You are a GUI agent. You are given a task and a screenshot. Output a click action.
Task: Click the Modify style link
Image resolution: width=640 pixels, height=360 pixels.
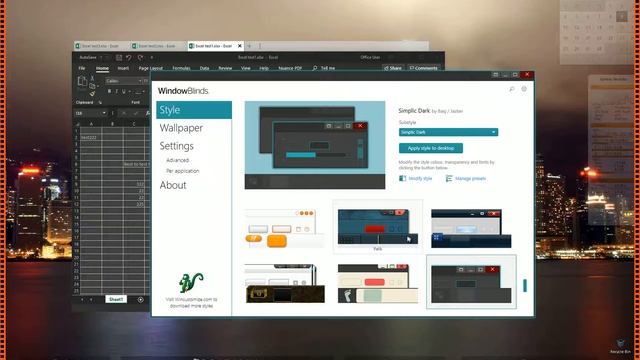[x=420, y=178]
